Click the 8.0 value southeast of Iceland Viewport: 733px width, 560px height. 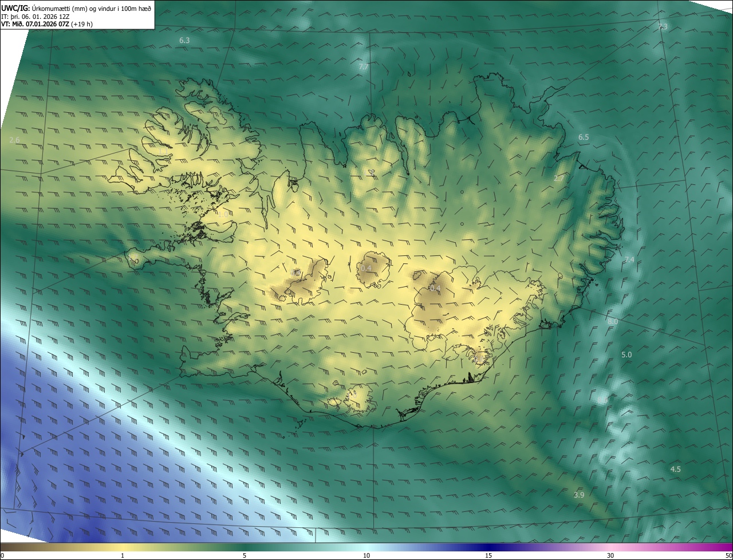tap(613, 322)
